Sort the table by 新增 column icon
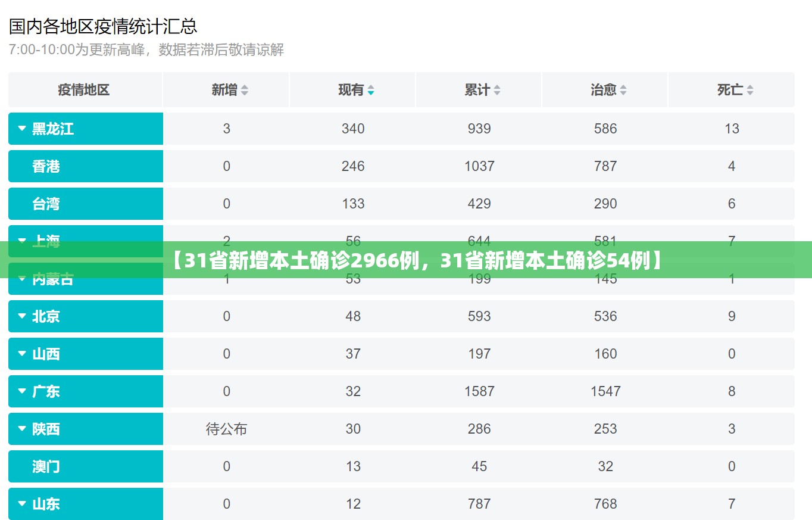The image size is (812, 520). click(245, 91)
